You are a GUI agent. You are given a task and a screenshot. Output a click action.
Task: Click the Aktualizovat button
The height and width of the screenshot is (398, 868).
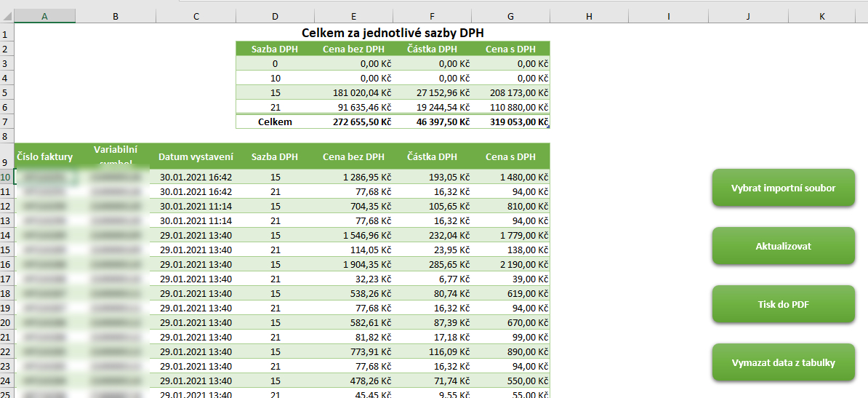pyautogui.click(x=783, y=245)
